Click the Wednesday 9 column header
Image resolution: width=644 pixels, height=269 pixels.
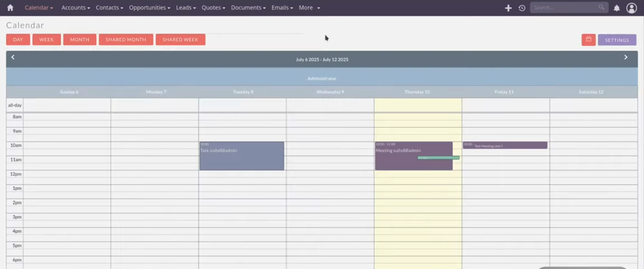point(330,92)
